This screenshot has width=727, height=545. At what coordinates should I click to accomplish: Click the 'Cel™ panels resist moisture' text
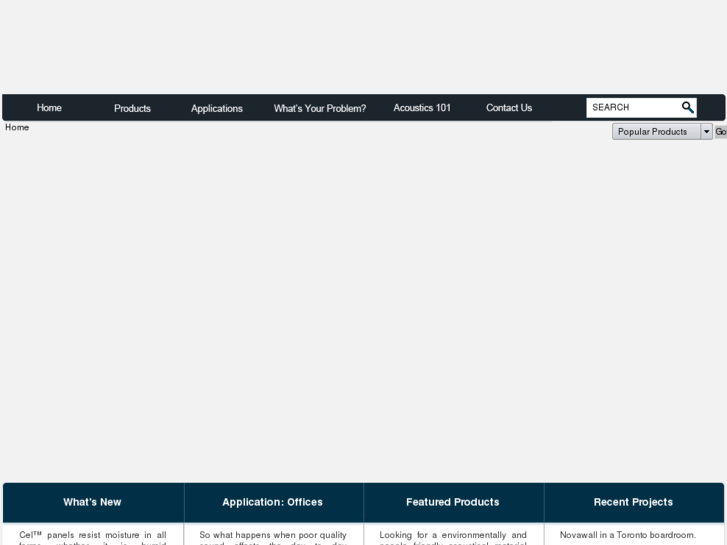pyautogui.click(x=79, y=535)
